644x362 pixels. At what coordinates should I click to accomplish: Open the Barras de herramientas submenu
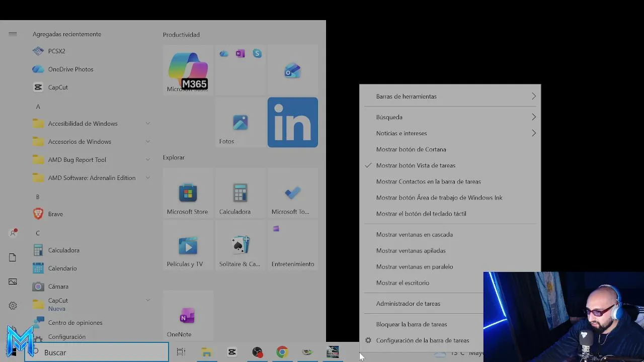point(450,97)
